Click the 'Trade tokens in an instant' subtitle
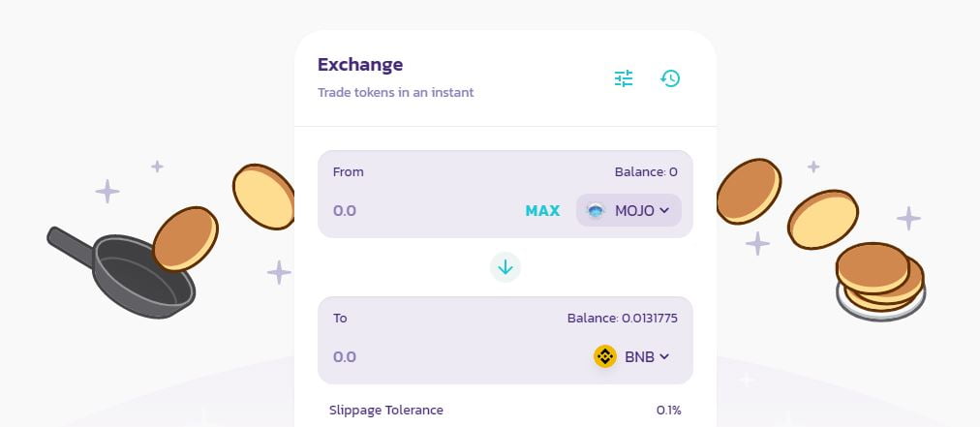Screen dimensions: 980x427 [395, 93]
